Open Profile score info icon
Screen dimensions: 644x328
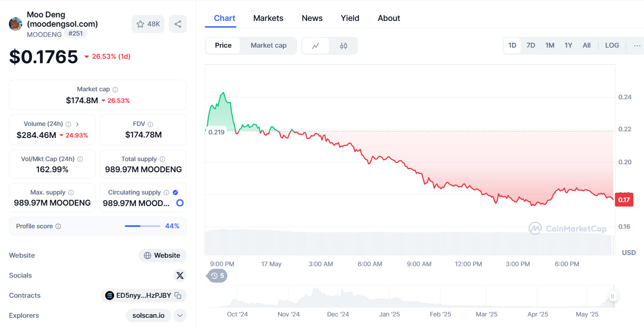[58, 226]
